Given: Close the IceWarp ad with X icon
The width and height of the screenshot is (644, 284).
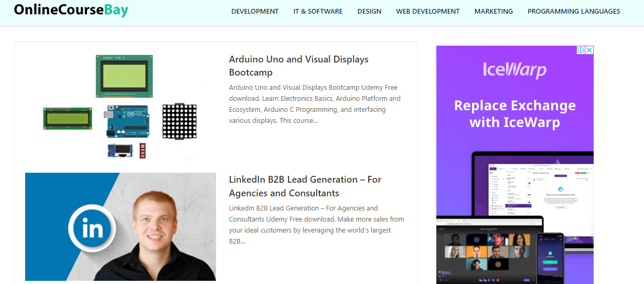Looking at the screenshot, I should pyautogui.click(x=589, y=50).
